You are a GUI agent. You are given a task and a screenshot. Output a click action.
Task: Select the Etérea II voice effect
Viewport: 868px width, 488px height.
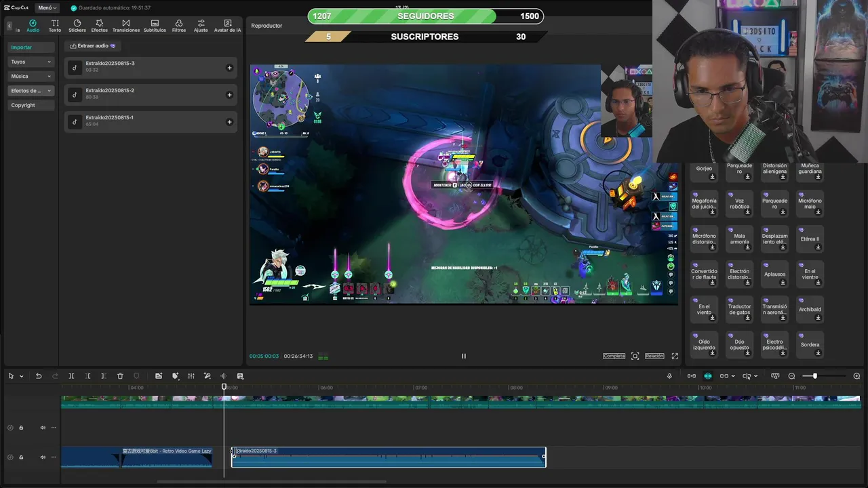click(810, 239)
